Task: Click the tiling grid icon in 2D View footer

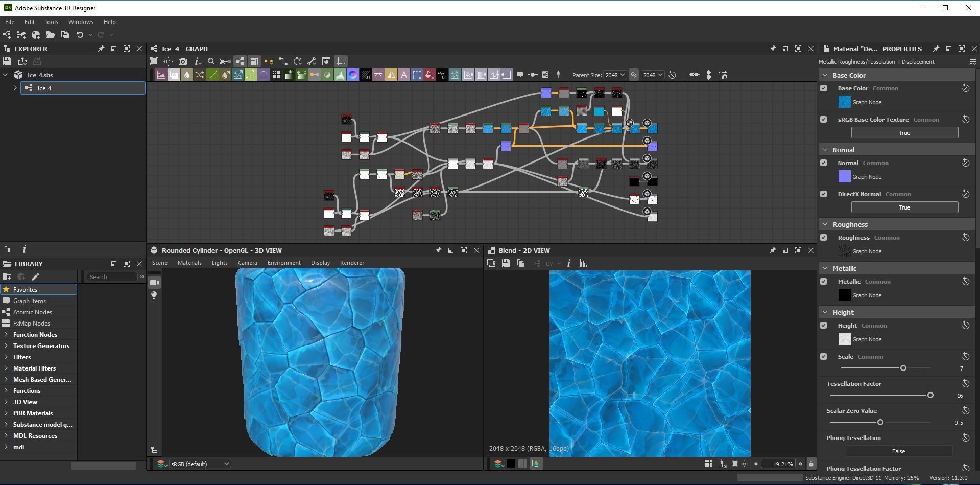Action: [708, 464]
